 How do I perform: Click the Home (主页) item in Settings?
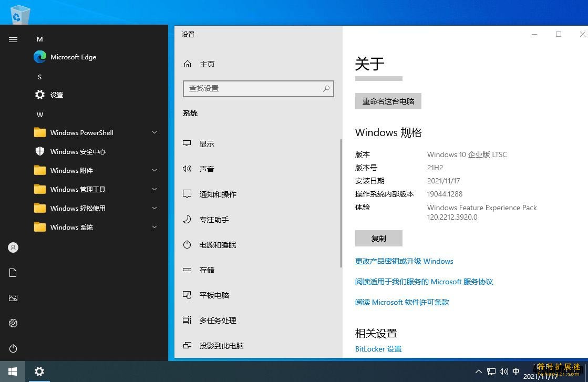tap(207, 64)
